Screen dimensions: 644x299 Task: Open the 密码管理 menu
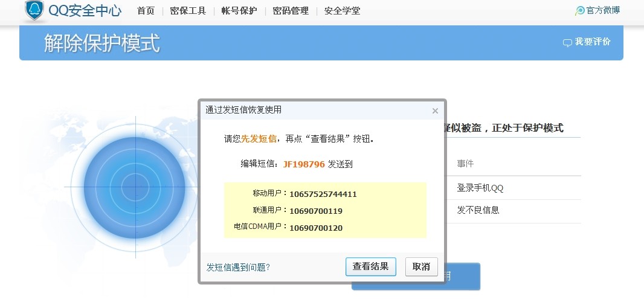coord(291,11)
